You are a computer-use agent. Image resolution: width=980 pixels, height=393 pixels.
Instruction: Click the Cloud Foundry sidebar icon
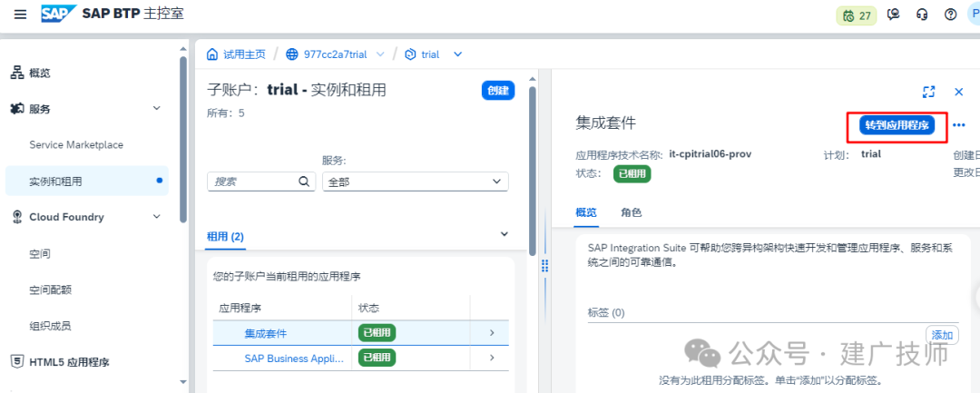[17, 217]
